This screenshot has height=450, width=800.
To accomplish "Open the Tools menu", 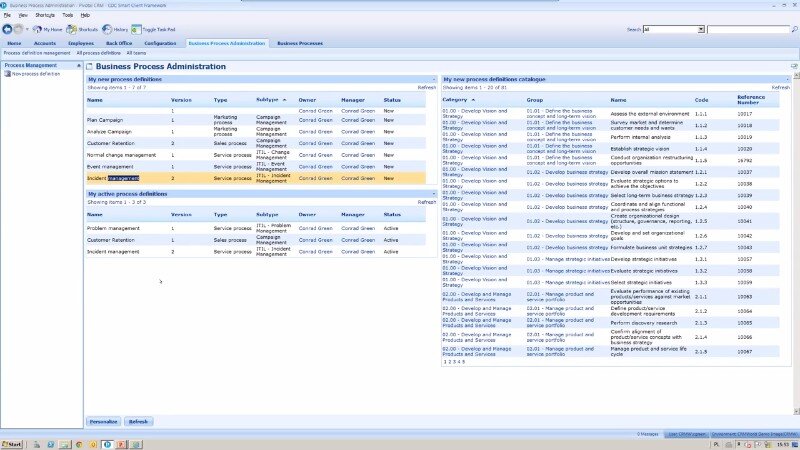I will point(67,15).
